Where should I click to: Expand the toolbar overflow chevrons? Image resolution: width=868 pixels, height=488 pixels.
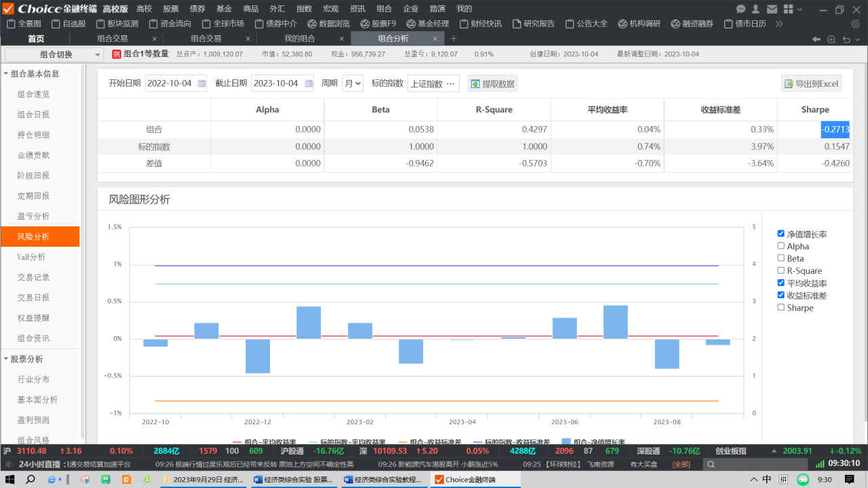tap(779, 24)
